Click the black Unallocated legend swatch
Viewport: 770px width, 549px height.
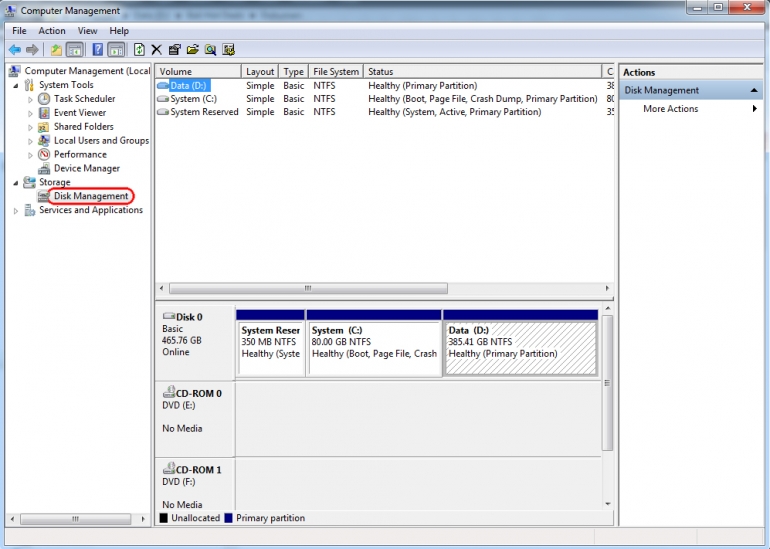click(x=164, y=518)
